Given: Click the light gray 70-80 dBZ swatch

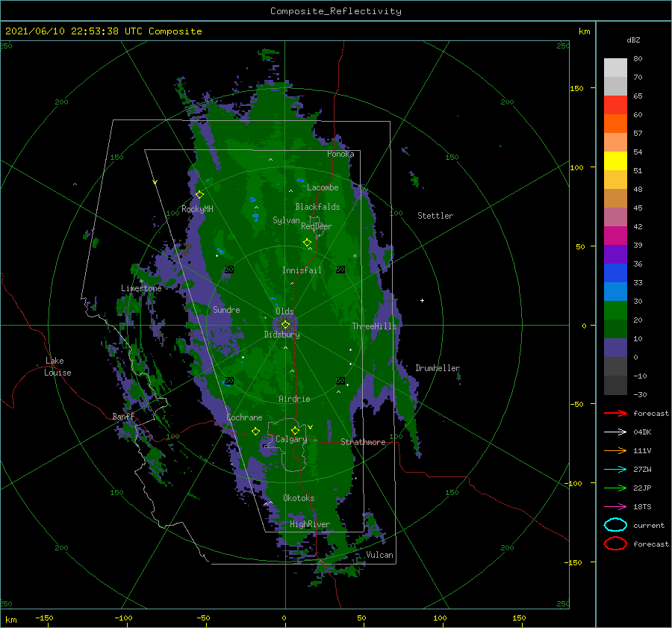Looking at the screenshot, I should [x=615, y=68].
